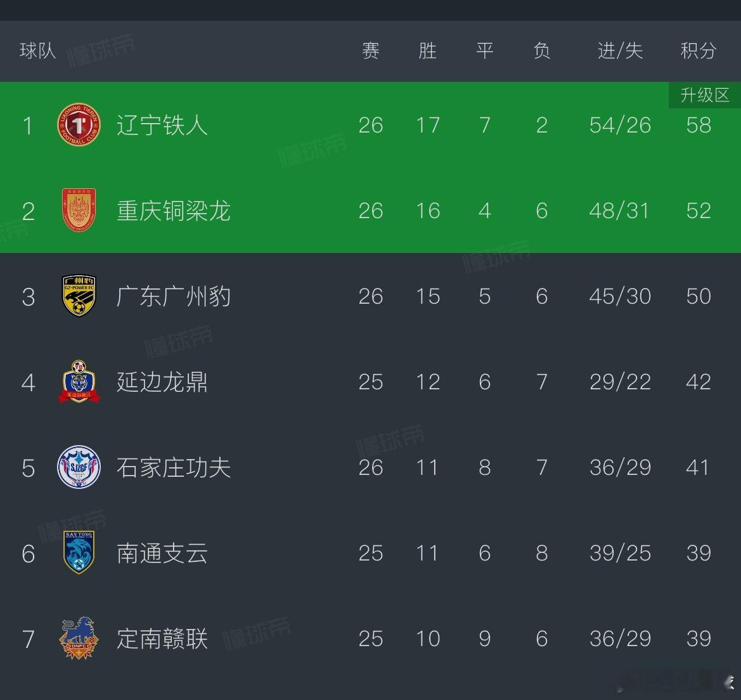Viewport: 741px width, 700px height.
Task: Click the Liaoning Tieren club logo
Action: (x=79, y=125)
